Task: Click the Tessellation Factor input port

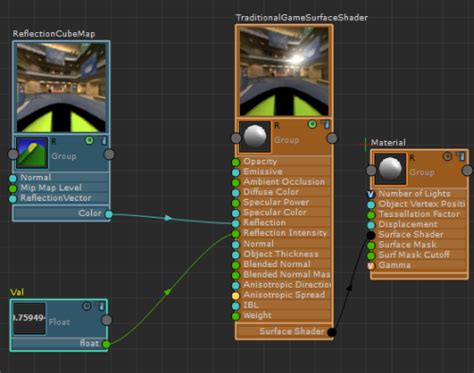Action: pyautogui.click(x=371, y=215)
